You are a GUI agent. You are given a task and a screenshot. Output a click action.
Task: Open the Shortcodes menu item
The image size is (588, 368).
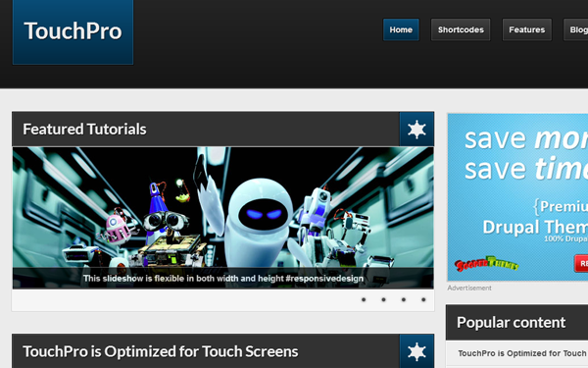[461, 29]
